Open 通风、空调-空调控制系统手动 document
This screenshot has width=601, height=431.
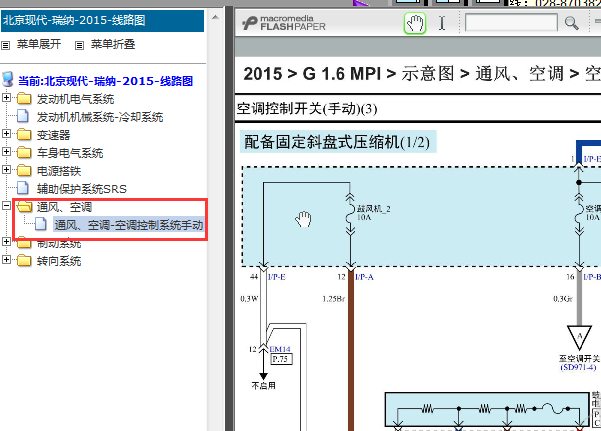point(128,225)
